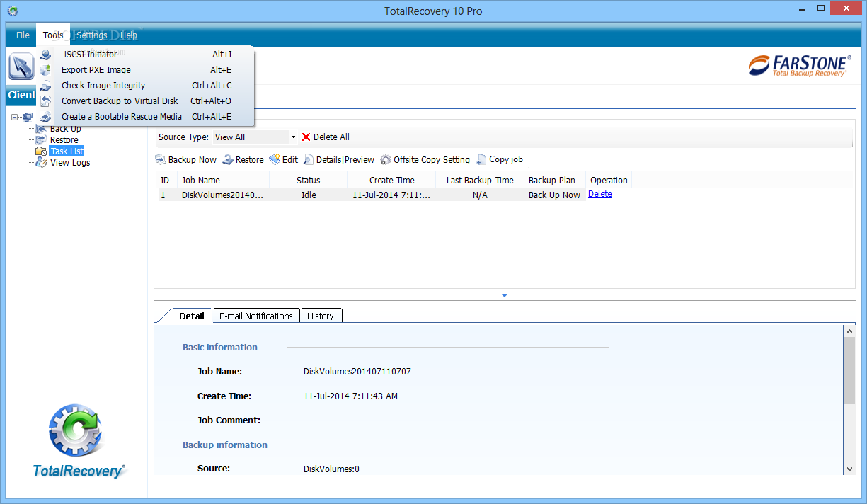Image resolution: width=867 pixels, height=504 pixels.
Task: Collapse the job list with the blue arrow
Action: click(505, 295)
